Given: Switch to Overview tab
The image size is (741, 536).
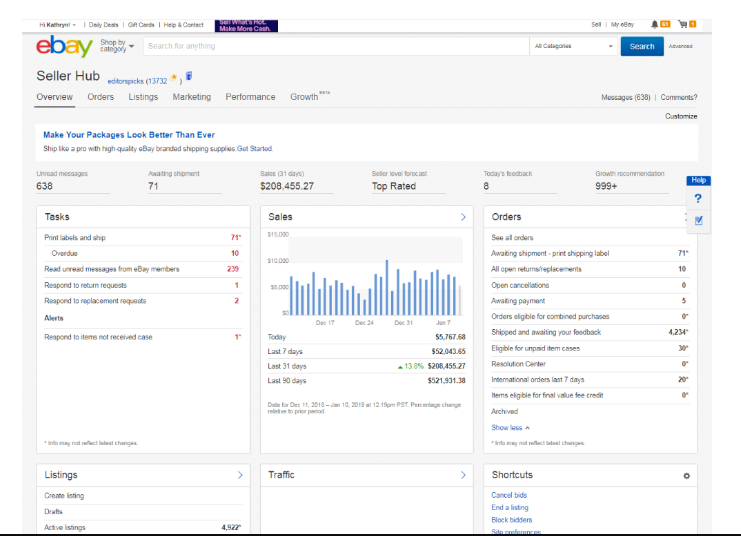Looking at the screenshot, I should 55,97.
